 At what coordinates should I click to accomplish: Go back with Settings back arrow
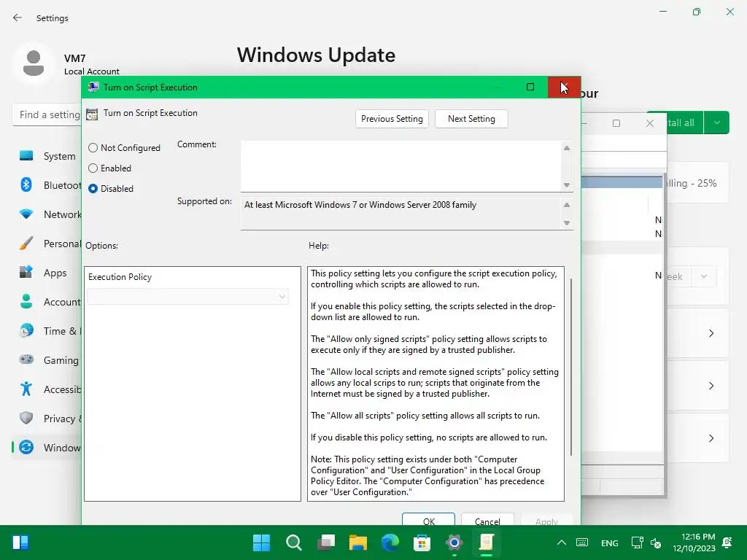[18, 17]
